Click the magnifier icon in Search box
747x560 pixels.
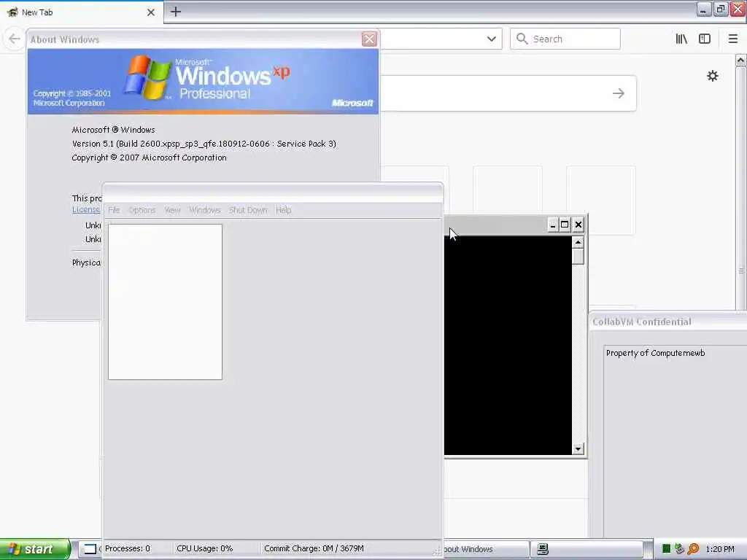point(522,39)
